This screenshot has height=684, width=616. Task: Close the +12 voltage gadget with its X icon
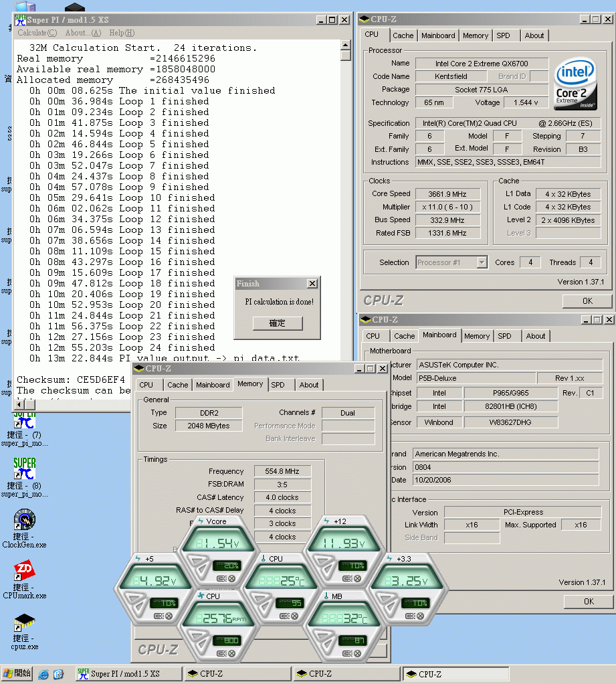[358, 578]
